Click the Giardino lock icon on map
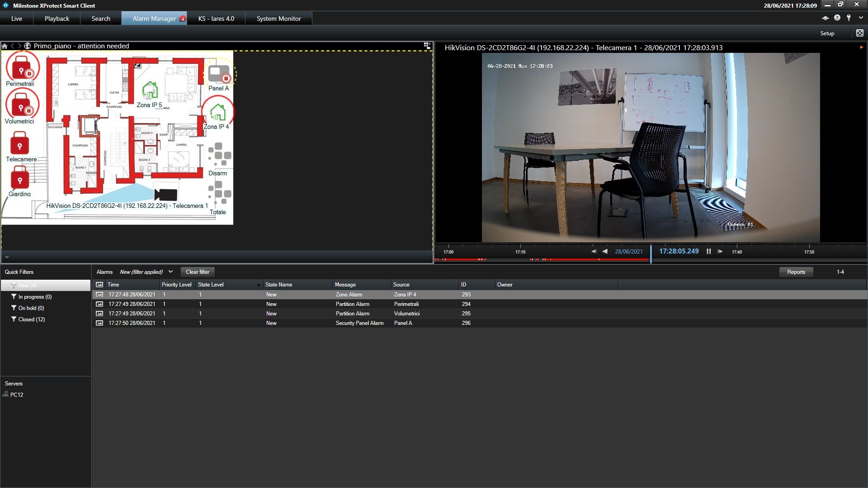Image resolution: width=868 pixels, height=488 pixels. pyautogui.click(x=19, y=178)
